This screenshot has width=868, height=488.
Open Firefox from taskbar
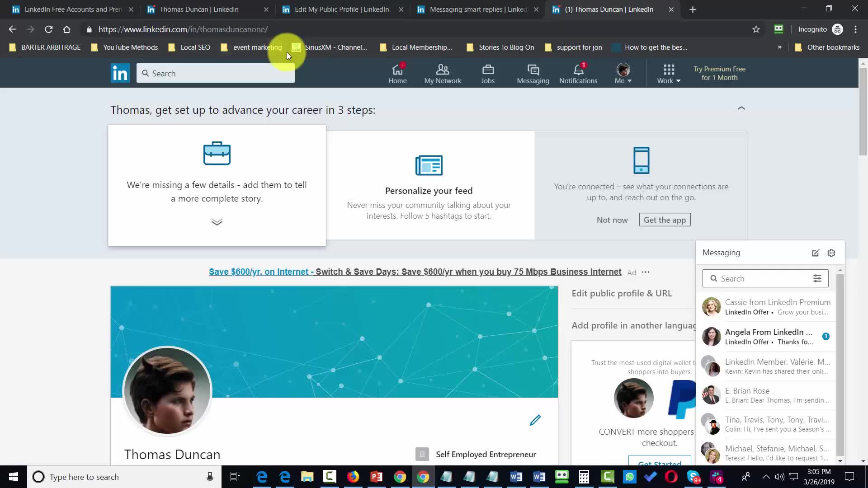click(x=353, y=477)
